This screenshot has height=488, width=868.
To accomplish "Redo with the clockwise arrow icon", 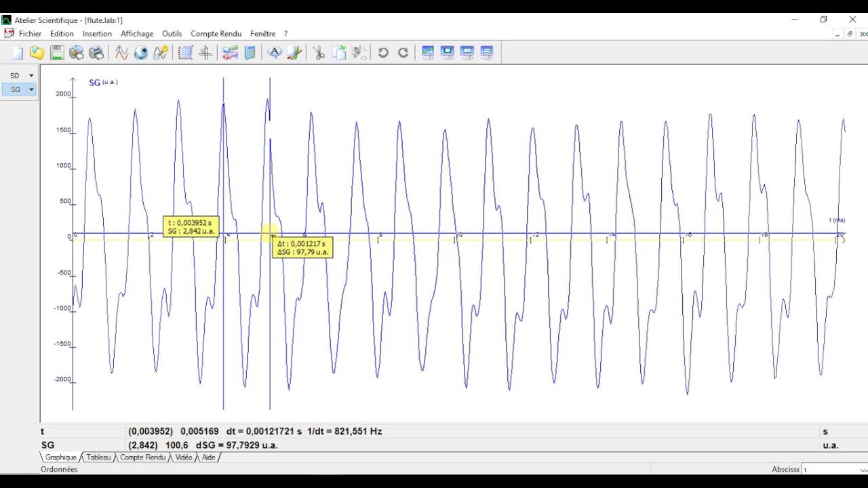I will pyautogui.click(x=403, y=53).
